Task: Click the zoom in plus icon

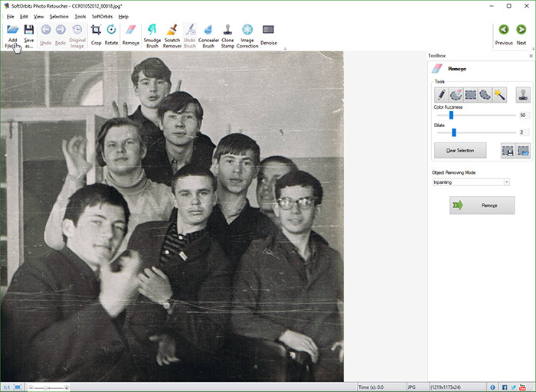Action: 67,388
